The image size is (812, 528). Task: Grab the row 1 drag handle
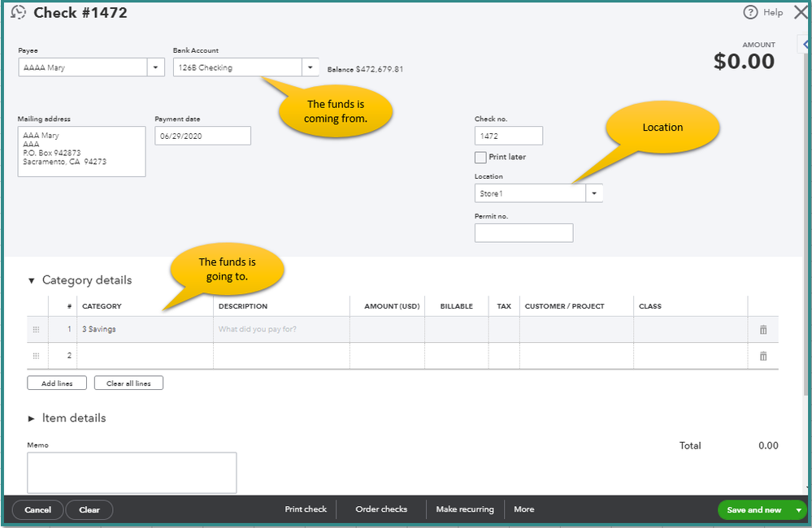pos(37,330)
